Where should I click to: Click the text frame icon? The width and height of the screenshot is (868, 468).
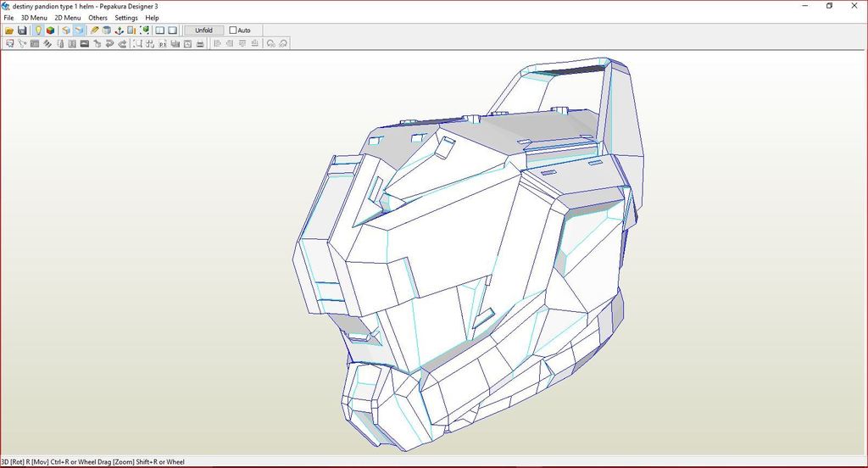tap(72, 44)
